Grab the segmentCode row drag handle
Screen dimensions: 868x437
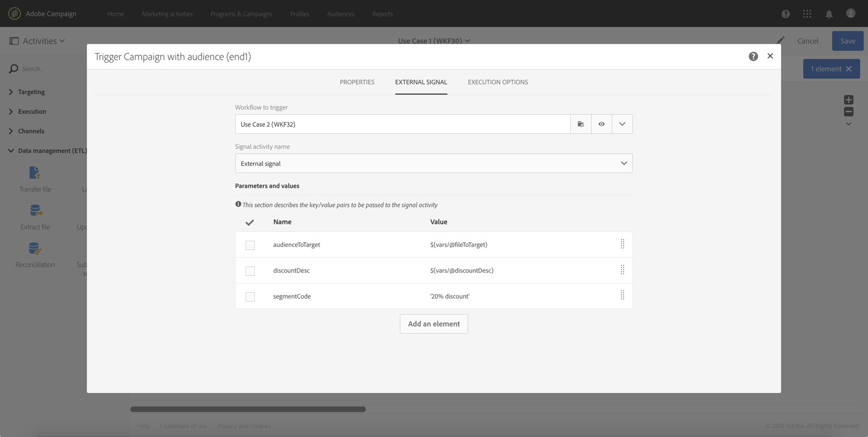[x=622, y=295]
